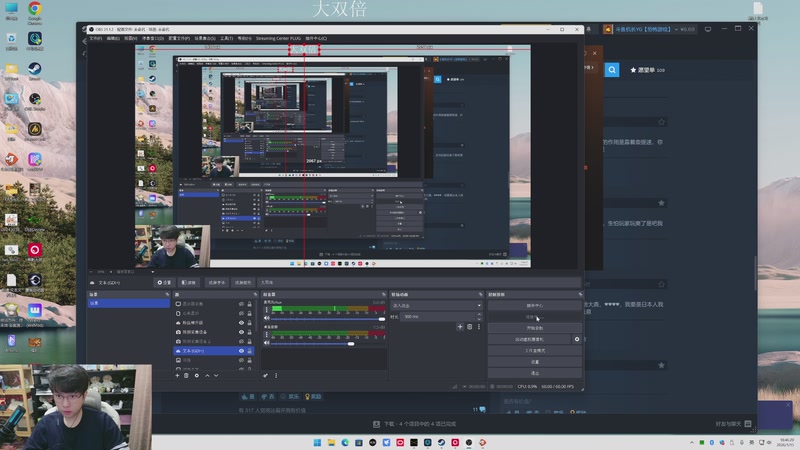Adjust the 麦克风/Aux volume slider
The image size is (800, 450).
tap(327, 319)
